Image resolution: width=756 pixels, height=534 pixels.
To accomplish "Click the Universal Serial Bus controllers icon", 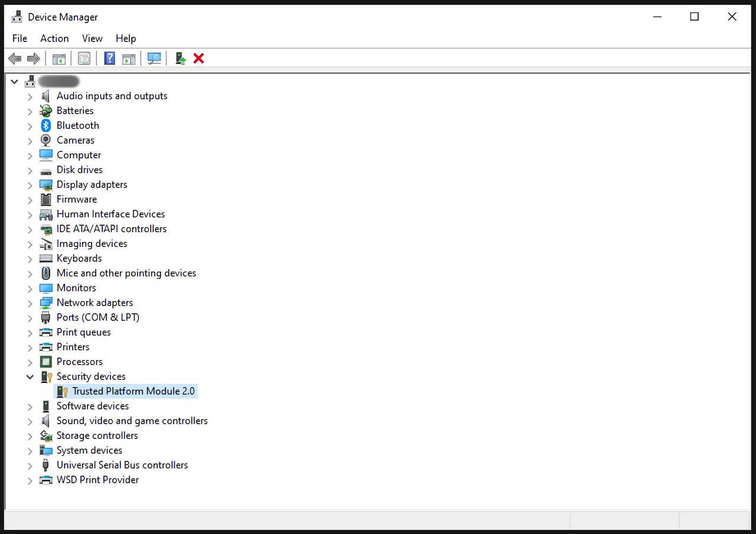I will (x=45, y=465).
